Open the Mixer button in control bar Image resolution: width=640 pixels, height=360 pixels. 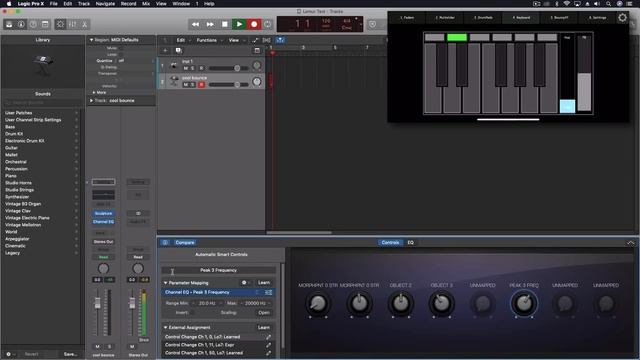tap(73, 24)
